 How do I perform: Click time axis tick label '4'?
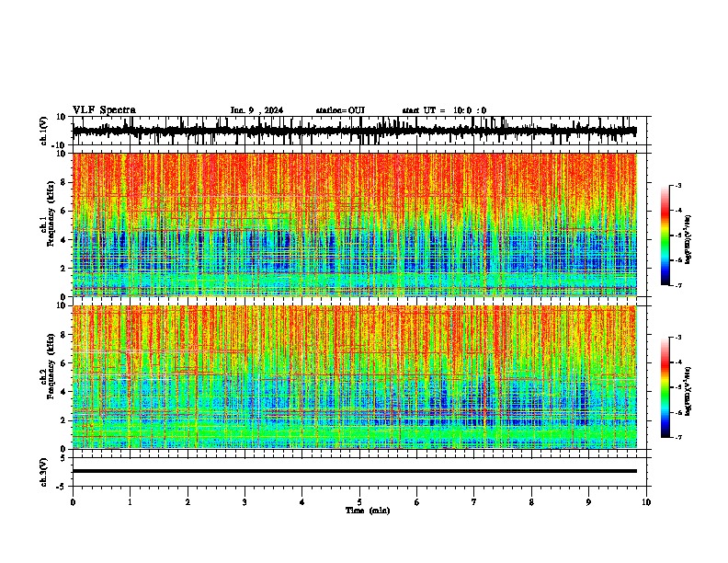coord(302,502)
